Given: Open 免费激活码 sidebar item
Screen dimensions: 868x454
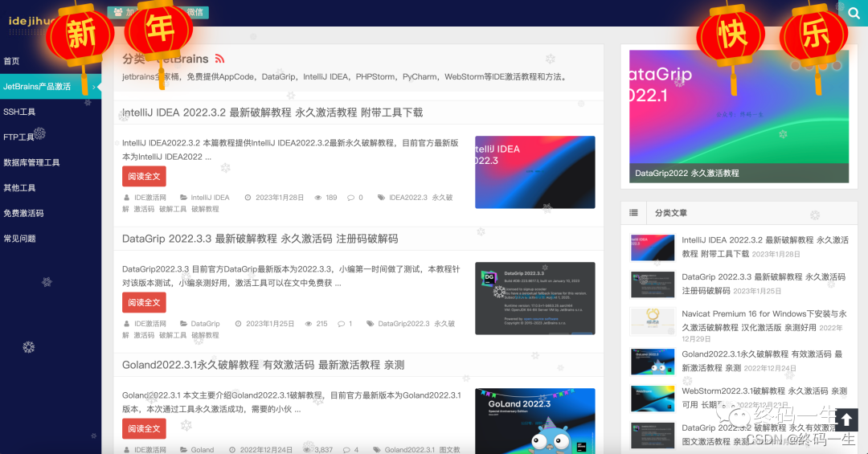Looking at the screenshot, I should 23,213.
